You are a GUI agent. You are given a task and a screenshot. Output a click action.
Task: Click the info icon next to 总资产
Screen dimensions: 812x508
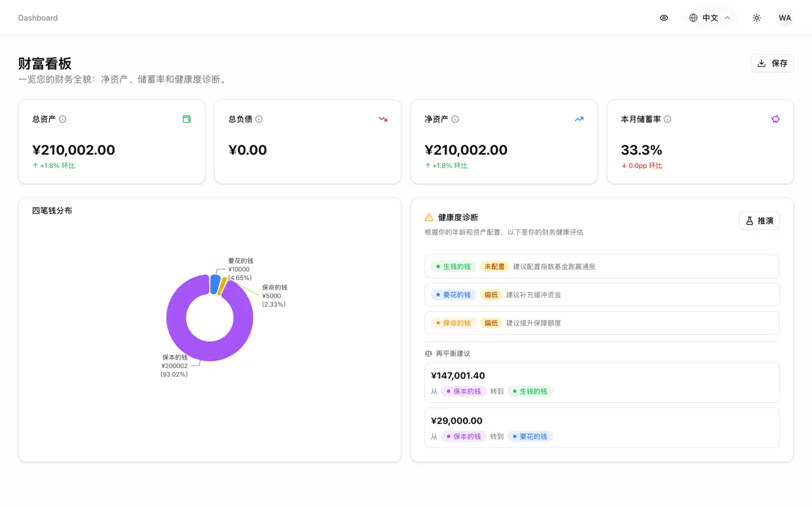(63, 119)
